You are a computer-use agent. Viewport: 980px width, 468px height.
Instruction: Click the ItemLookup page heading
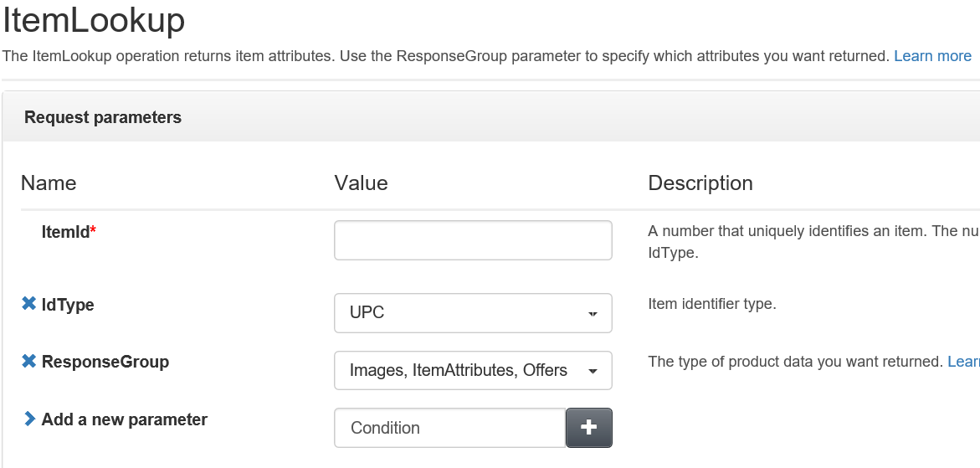coord(94,21)
